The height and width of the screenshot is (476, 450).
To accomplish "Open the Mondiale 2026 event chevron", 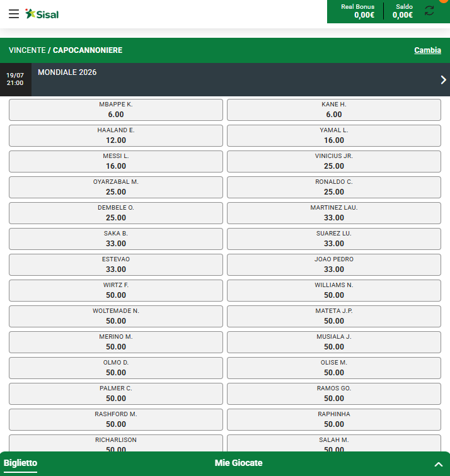I will pos(443,80).
